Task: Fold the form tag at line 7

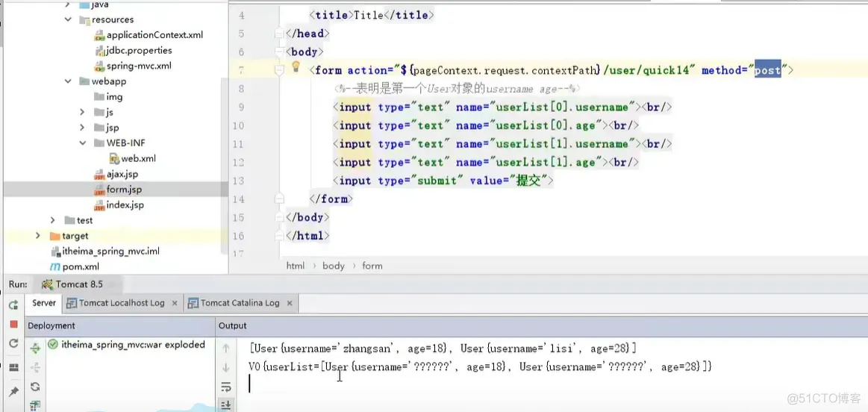Action: pyautogui.click(x=280, y=69)
